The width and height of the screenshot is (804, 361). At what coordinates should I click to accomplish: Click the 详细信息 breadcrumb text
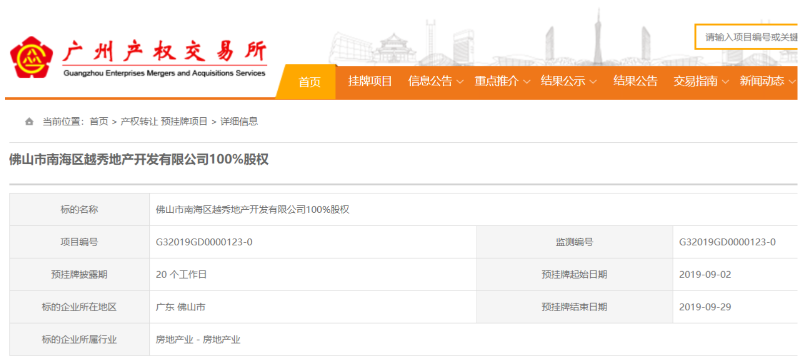pos(239,122)
